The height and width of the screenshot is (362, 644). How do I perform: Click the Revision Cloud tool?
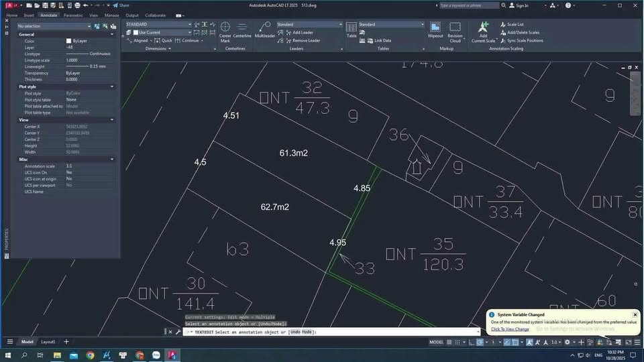(455, 31)
